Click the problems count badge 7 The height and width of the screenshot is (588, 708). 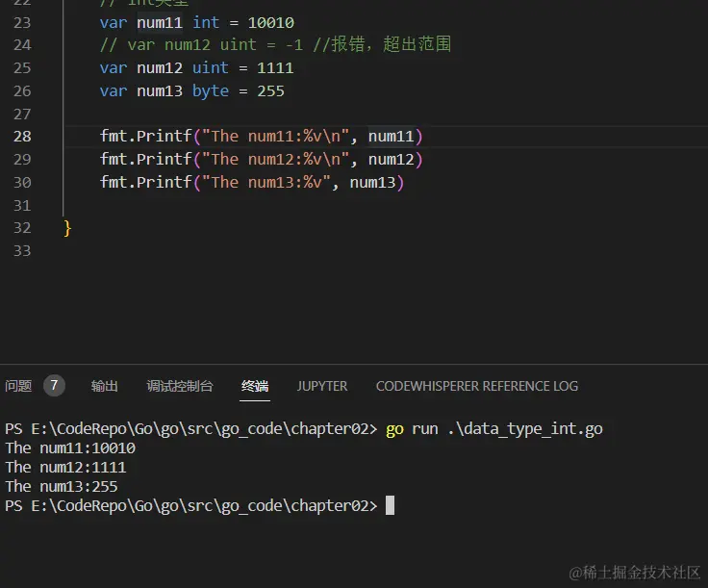(x=54, y=385)
